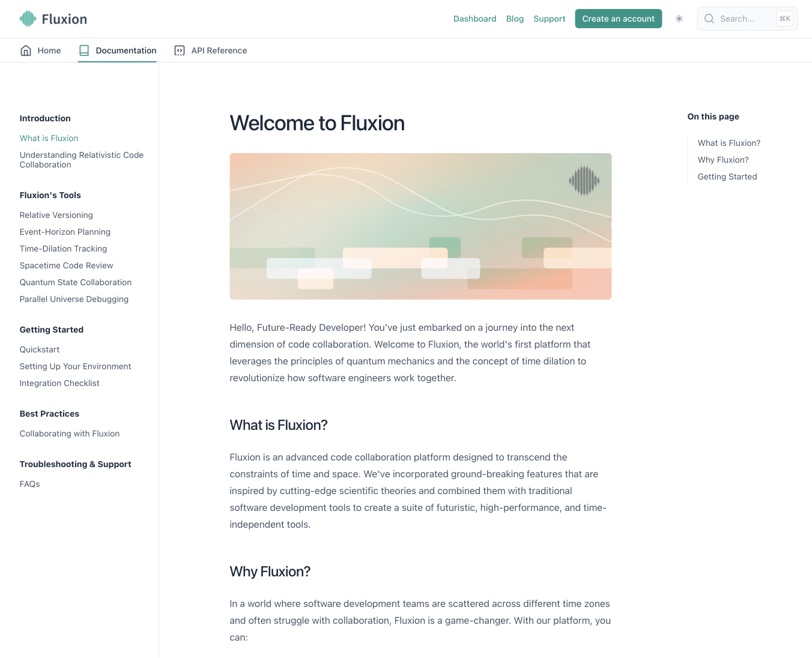Open Parallel Universe Debugging page
Image resolution: width=812 pixels, height=658 pixels.
(74, 299)
